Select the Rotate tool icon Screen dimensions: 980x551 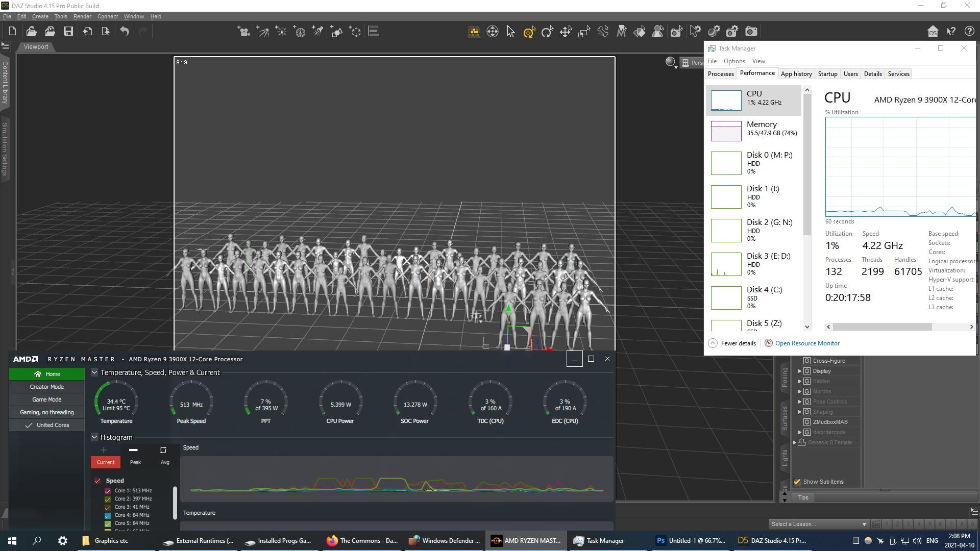547,32
